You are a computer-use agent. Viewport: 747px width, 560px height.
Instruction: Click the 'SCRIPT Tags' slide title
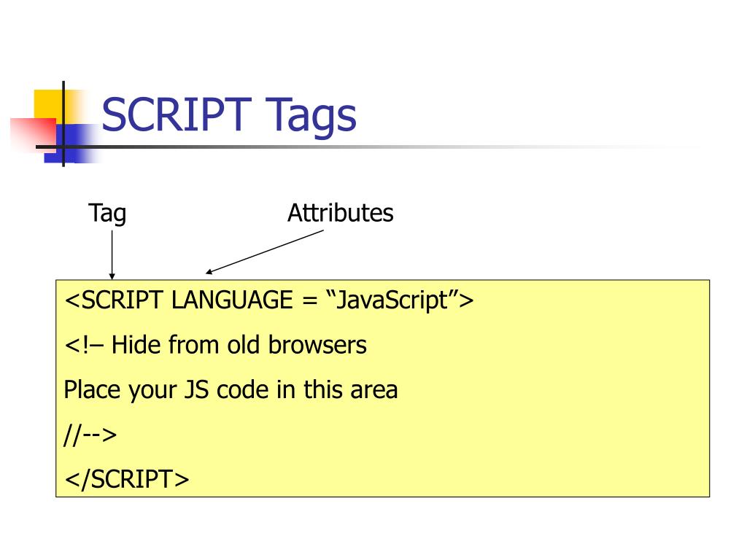(228, 115)
